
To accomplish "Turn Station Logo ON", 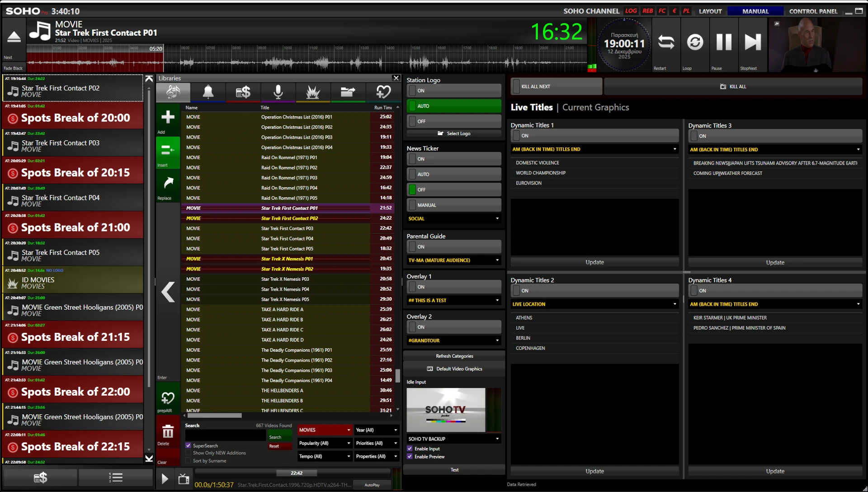I will (x=454, y=90).
